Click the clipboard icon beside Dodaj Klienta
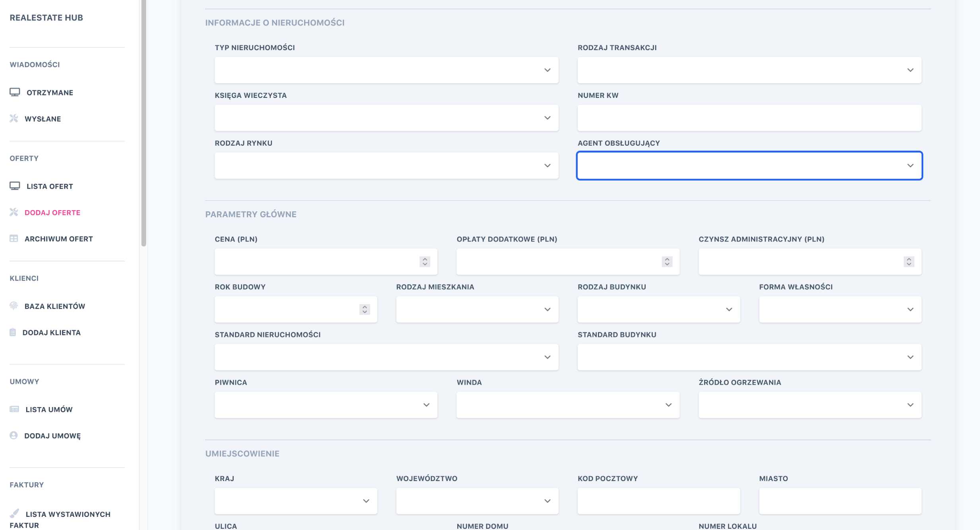 (x=13, y=332)
